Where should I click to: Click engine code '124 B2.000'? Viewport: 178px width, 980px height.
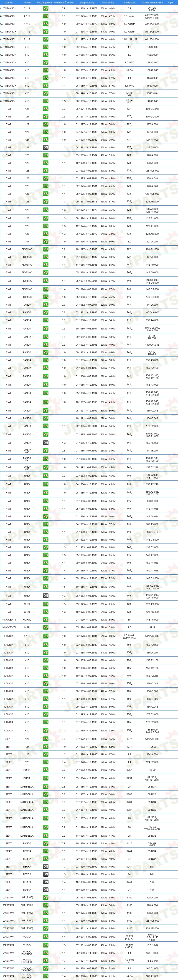coord(152,762)
